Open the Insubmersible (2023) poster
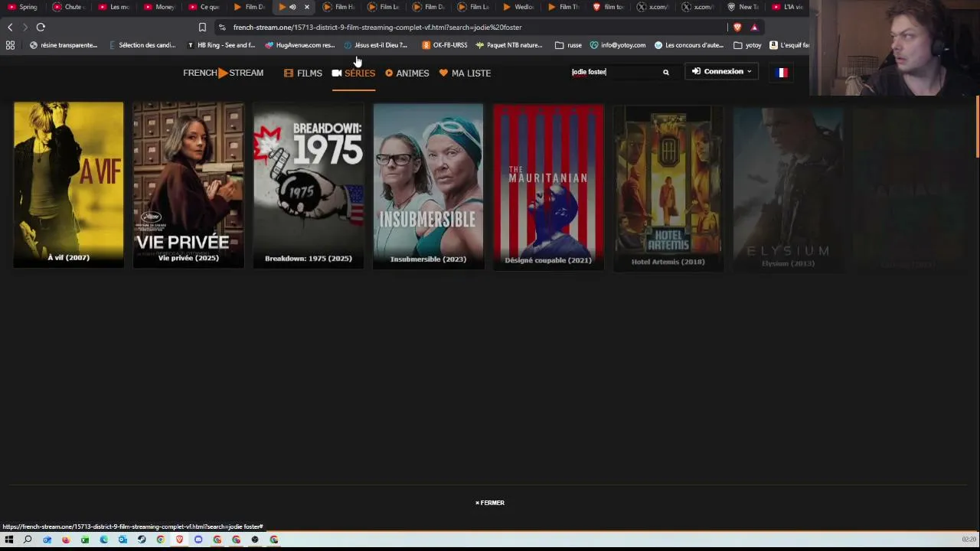Viewport: 980px width, 551px height. point(428,187)
